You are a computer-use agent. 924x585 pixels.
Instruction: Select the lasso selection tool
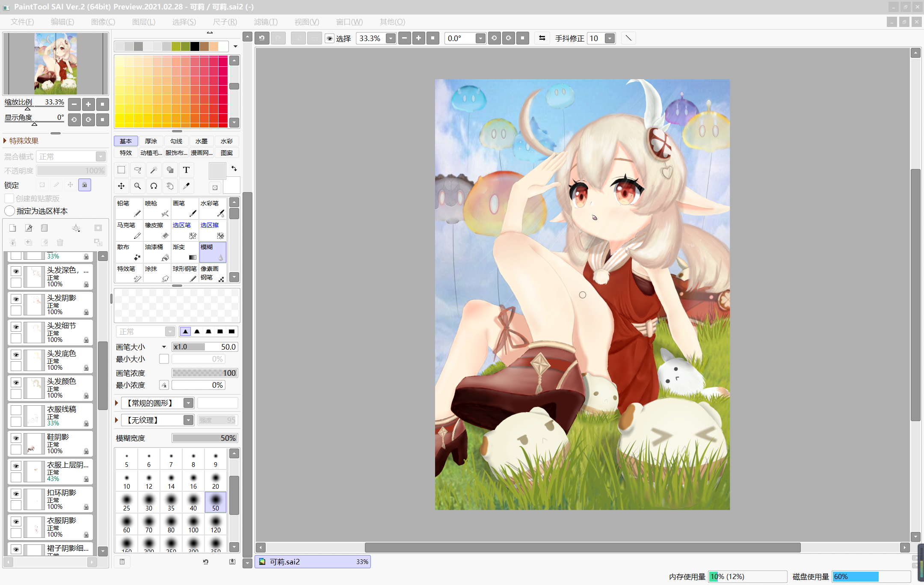138,170
